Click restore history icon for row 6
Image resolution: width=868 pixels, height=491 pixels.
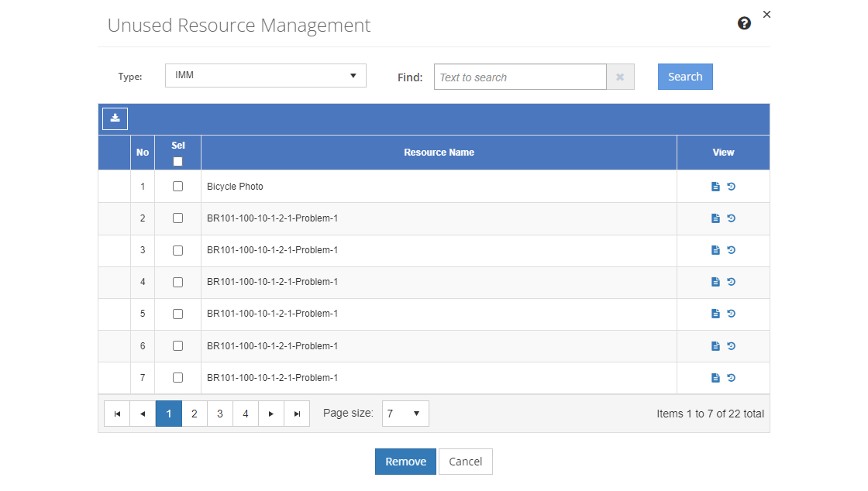[732, 346]
